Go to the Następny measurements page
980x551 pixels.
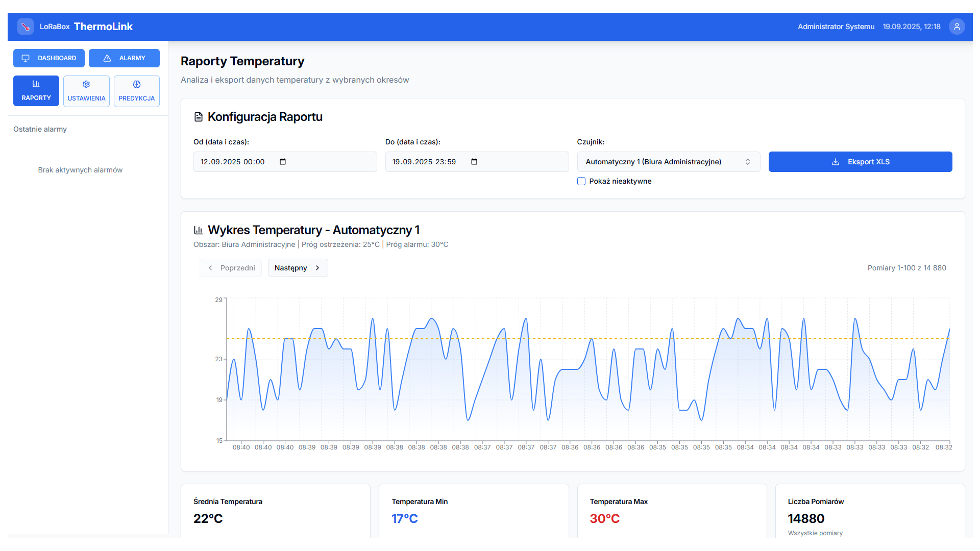pos(298,268)
